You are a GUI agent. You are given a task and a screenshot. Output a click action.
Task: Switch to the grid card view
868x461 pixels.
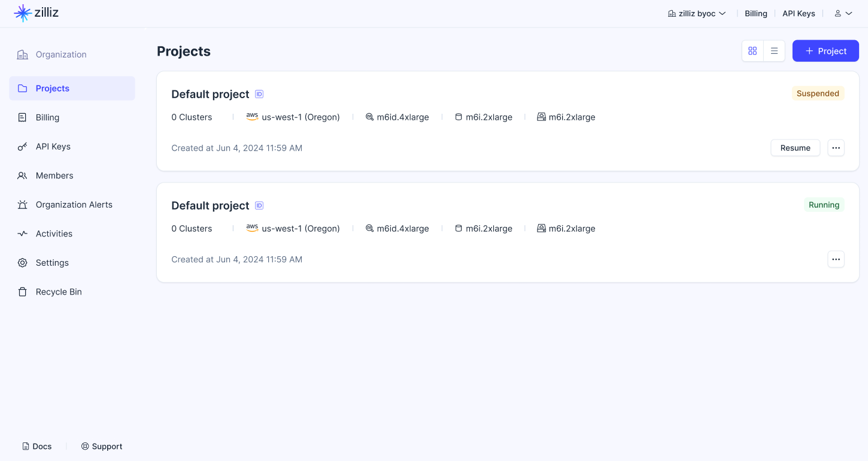pyautogui.click(x=752, y=51)
